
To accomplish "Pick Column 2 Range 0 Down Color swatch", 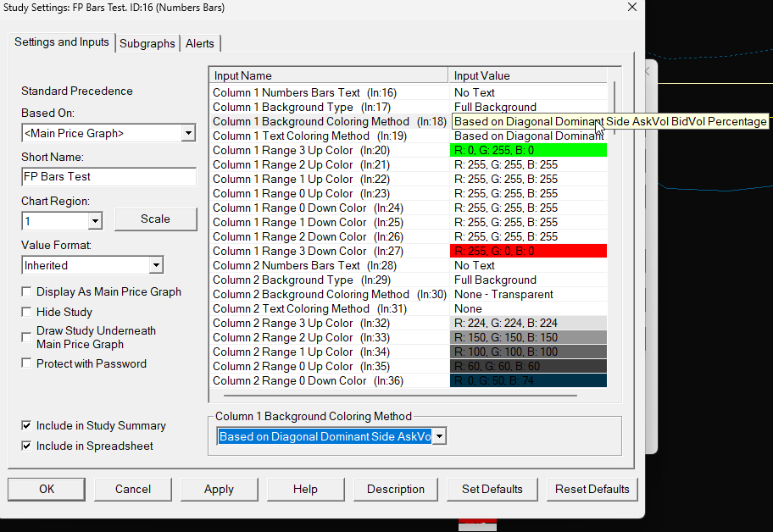I will click(528, 380).
